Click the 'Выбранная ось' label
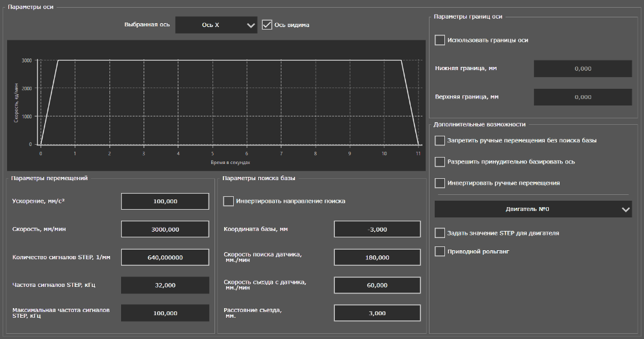The height and width of the screenshot is (339, 644). 147,24
